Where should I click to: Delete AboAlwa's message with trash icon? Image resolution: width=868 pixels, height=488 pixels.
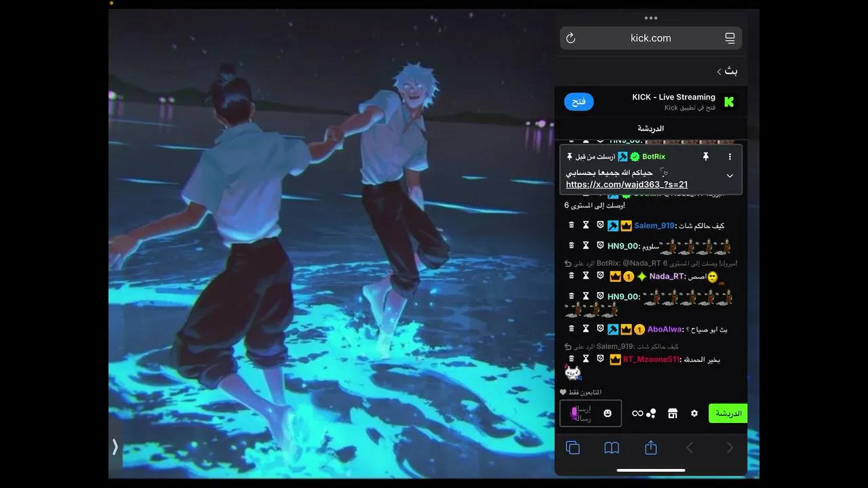coord(571,329)
